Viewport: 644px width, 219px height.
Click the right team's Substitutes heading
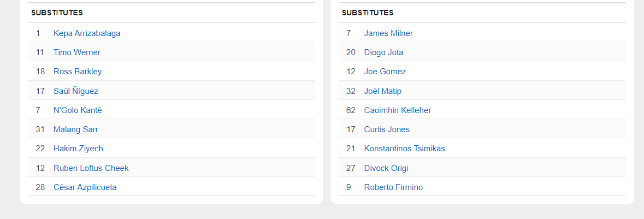tap(368, 13)
